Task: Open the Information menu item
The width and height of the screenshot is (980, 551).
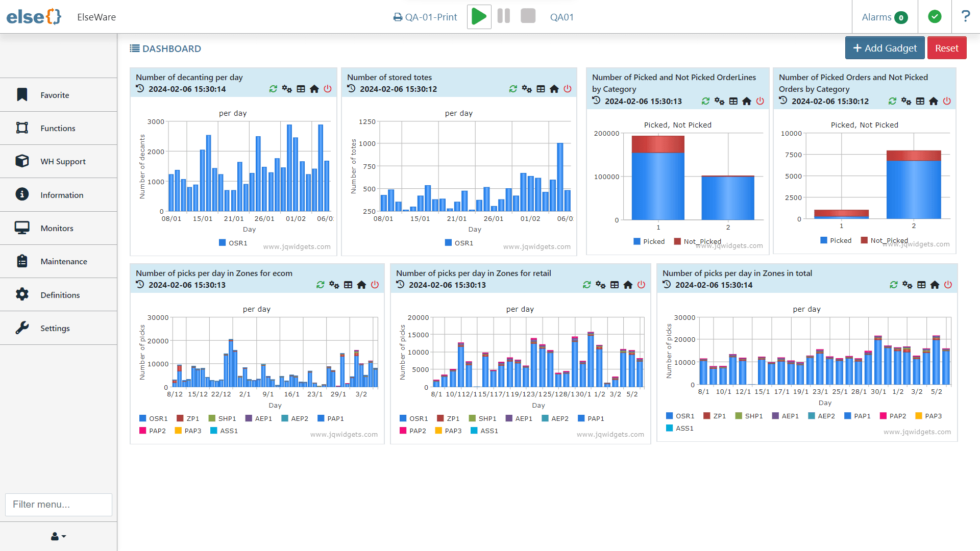Action: pos(58,195)
